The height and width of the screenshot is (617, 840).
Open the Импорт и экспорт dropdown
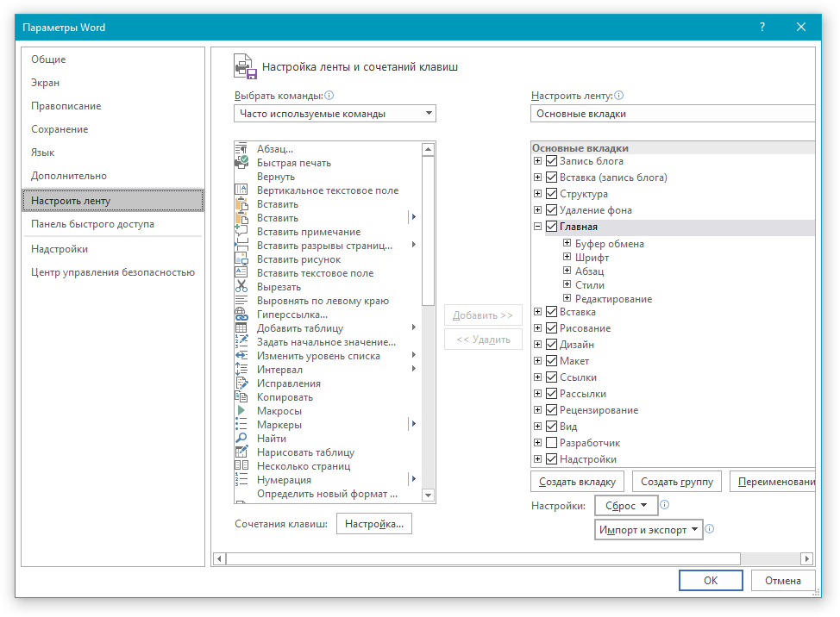click(649, 530)
